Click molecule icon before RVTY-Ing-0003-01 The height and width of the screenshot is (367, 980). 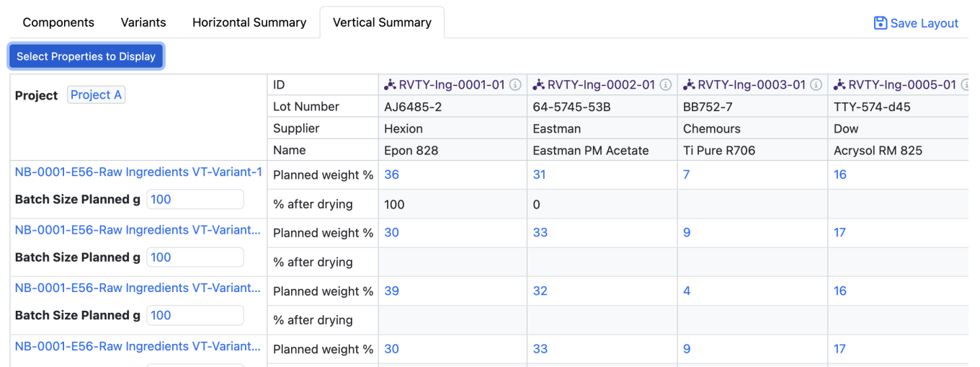[x=689, y=85]
